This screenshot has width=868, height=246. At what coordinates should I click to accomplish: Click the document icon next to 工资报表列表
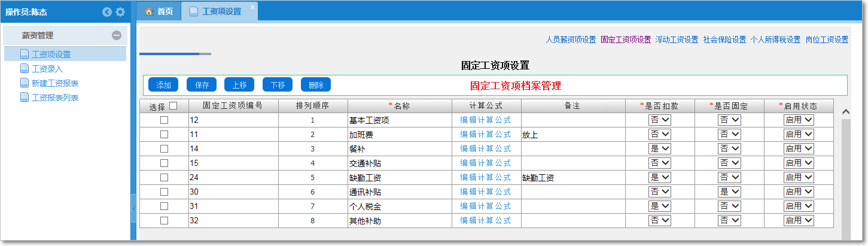(x=25, y=98)
